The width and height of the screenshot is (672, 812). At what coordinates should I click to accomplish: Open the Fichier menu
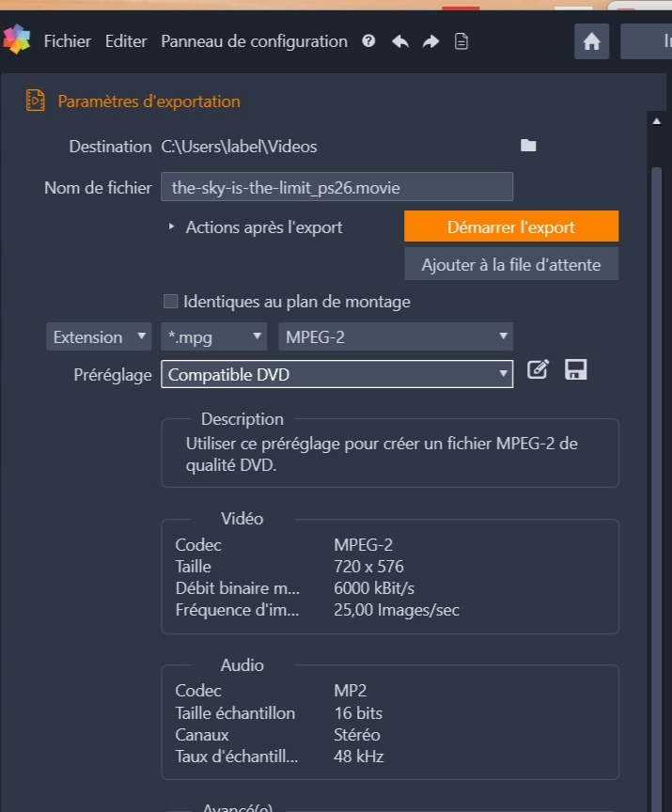pyautogui.click(x=67, y=41)
